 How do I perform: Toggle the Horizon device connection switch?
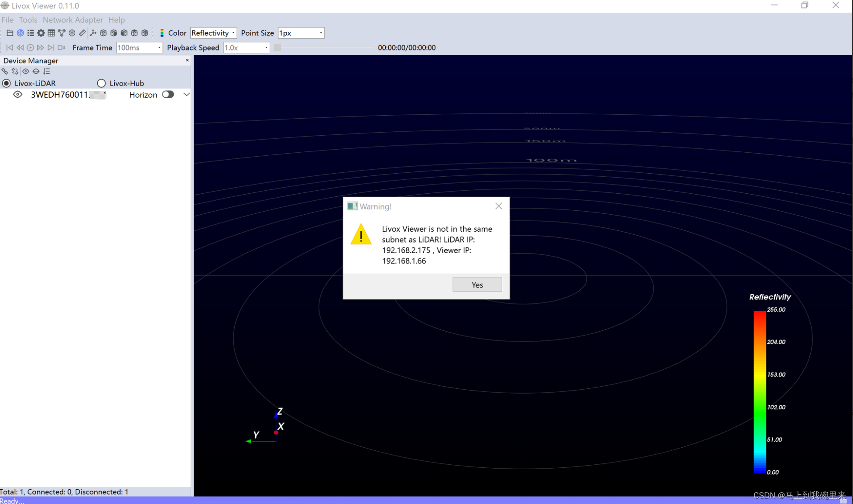coord(168,94)
